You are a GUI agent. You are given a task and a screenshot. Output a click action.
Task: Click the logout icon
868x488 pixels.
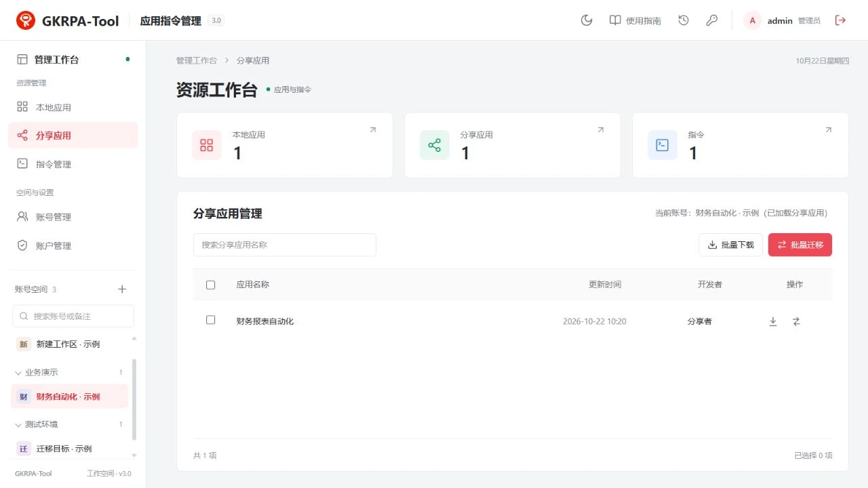840,20
